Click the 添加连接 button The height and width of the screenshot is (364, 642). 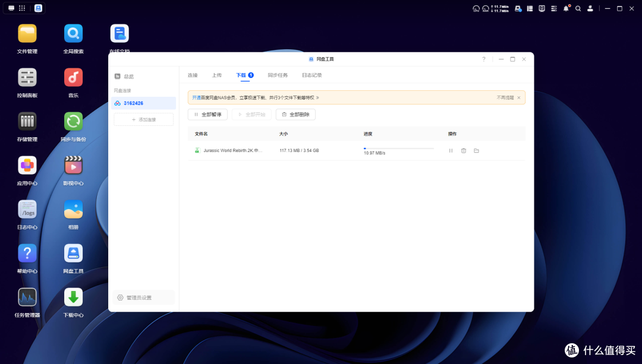(143, 119)
